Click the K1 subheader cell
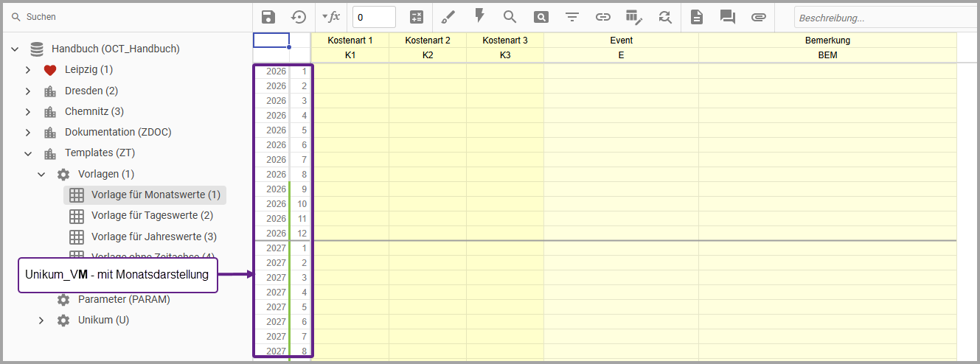This screenshot has height=364, width=980. point(350,55)
